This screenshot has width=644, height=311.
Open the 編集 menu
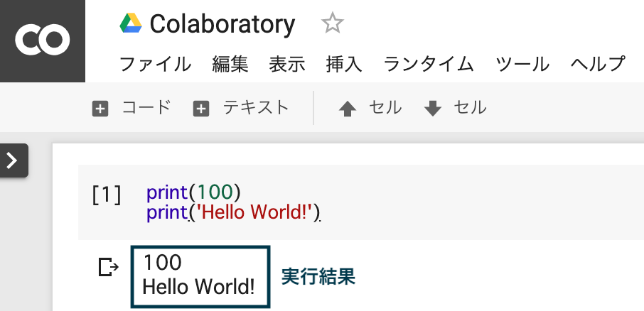[230, 65]
